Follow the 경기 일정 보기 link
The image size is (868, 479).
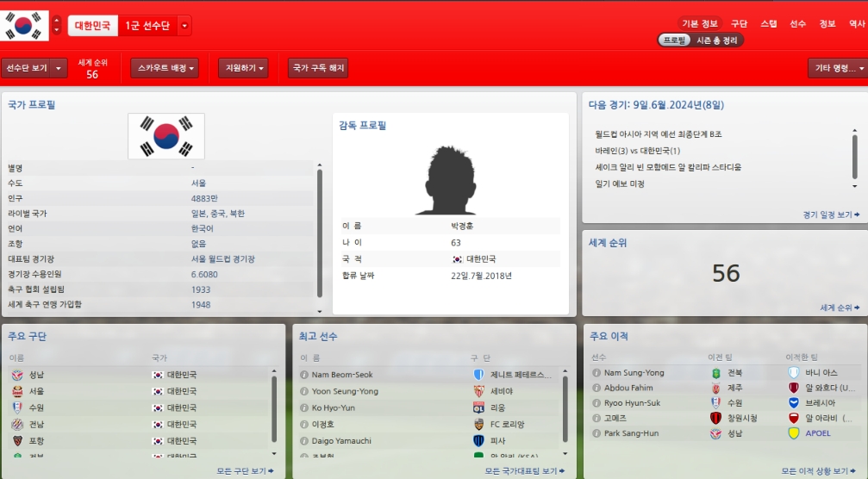[x=831, y=215]
